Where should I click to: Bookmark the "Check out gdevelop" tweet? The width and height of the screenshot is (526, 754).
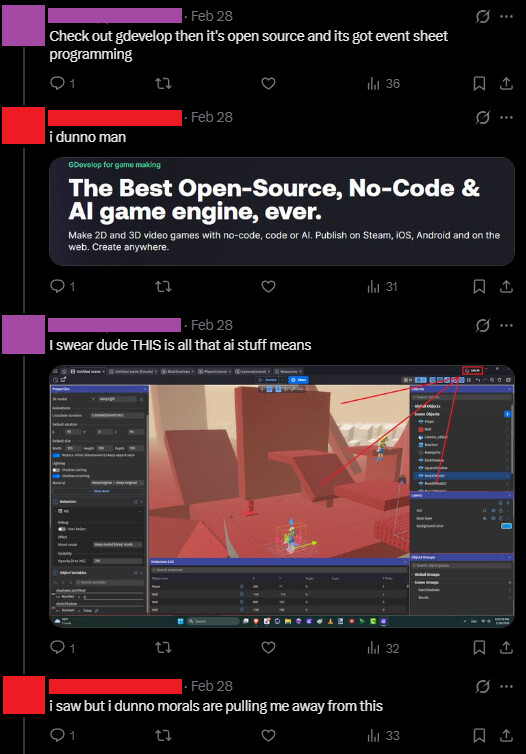(479, 84)
